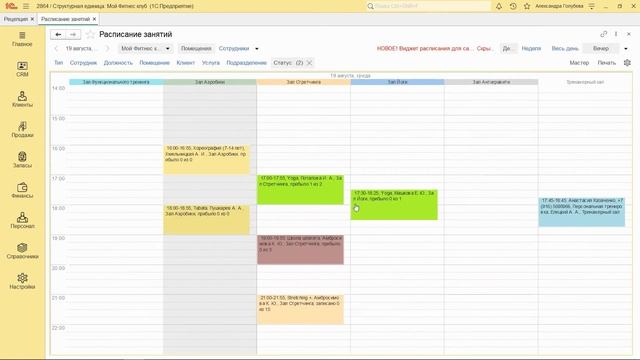Click the Мастер button
This screenshot has height=360, width=640.
(x=579, y=62)
